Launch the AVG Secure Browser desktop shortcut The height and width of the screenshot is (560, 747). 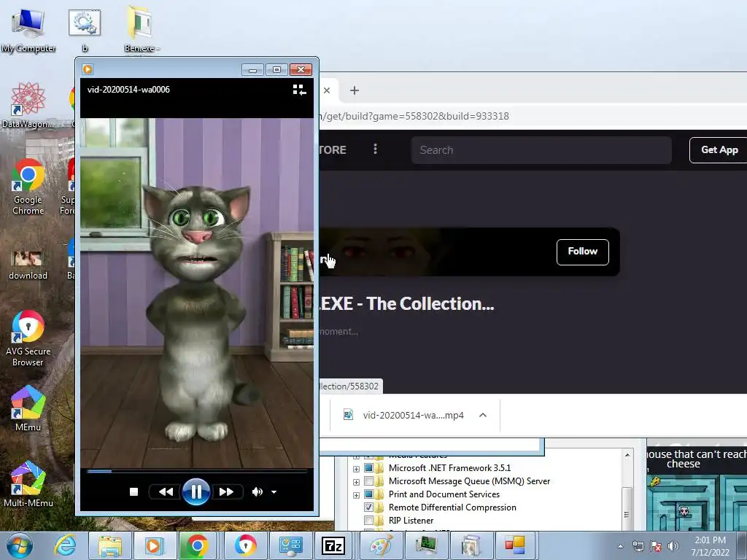click(28, 338)
